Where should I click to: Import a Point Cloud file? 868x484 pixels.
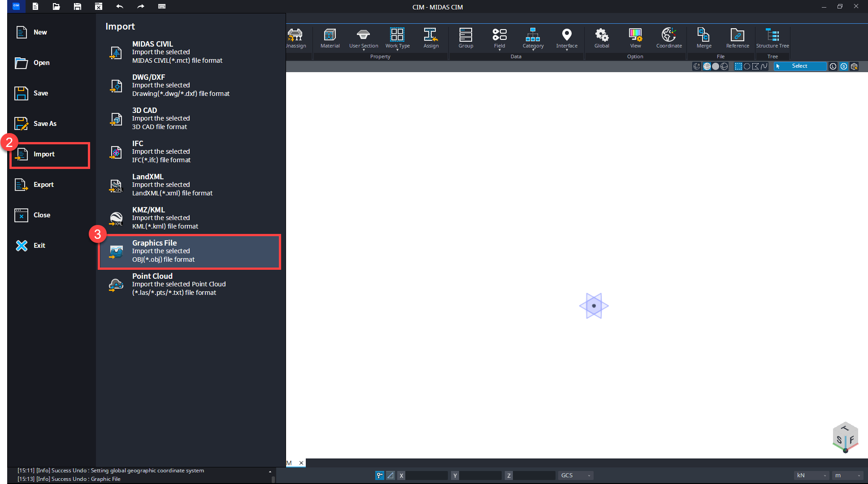[x=190, y=284]
